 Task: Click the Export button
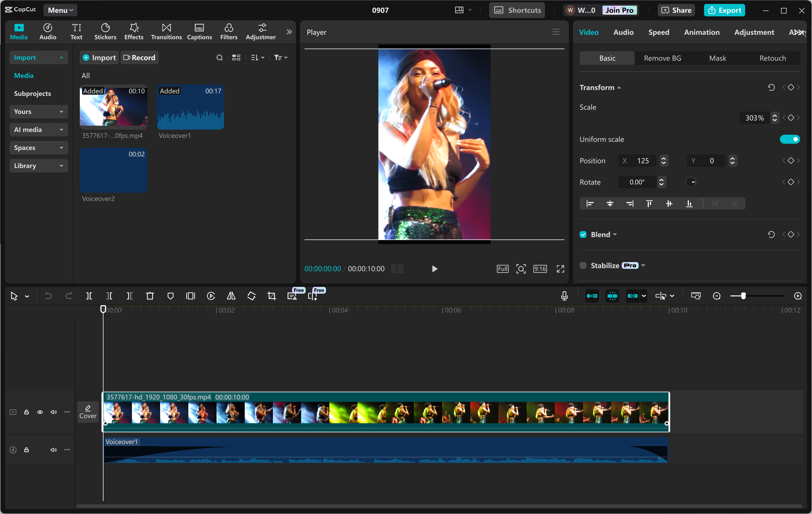tap(724, 10)
